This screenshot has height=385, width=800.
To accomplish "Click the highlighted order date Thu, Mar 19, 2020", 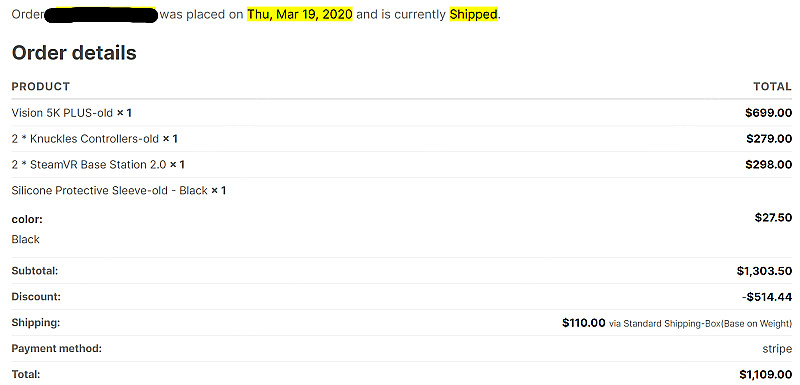I will click(300, 14).
